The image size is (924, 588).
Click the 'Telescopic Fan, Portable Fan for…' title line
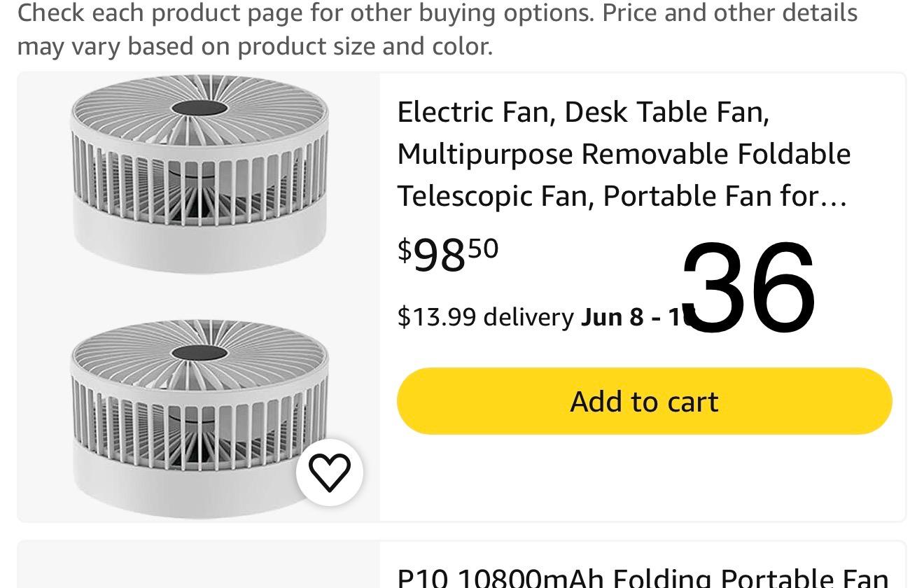coord(622,196)
